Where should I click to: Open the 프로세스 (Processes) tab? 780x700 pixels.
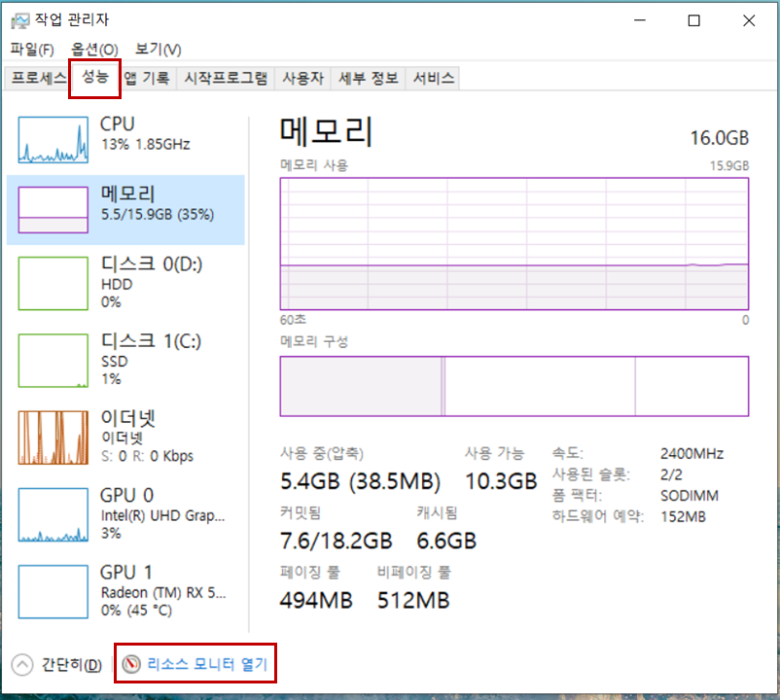pyautogui.click(x=38, y=78)
